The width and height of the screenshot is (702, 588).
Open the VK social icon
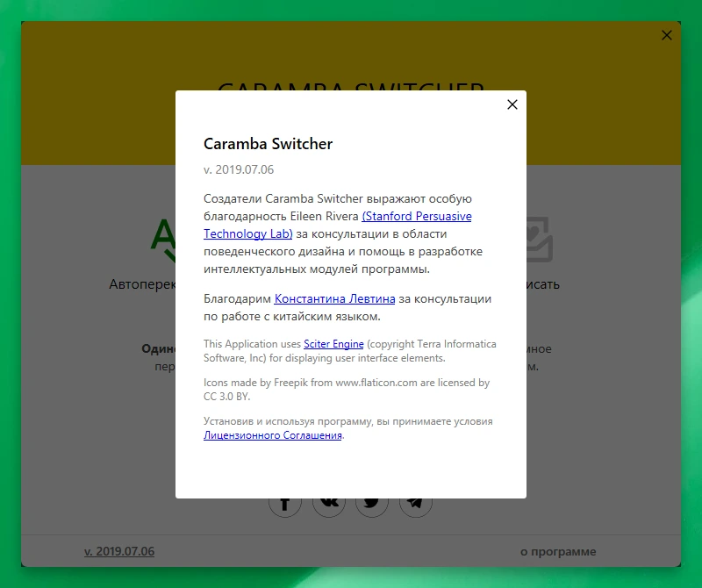[328, 507]
